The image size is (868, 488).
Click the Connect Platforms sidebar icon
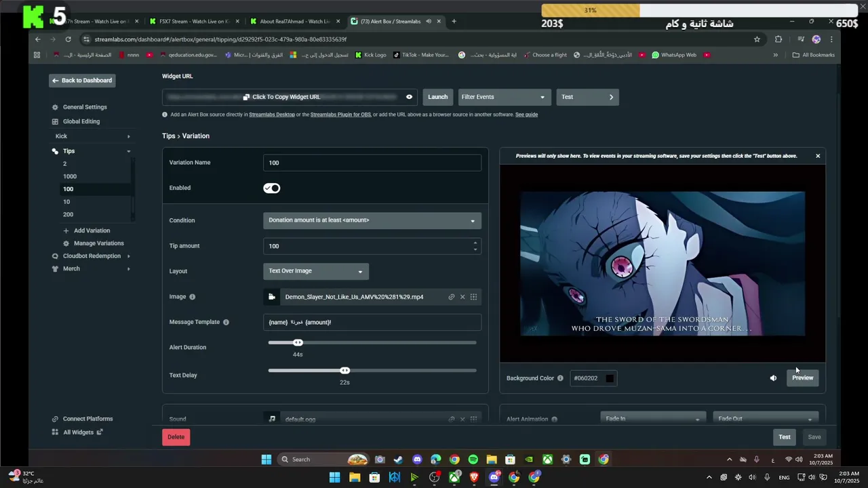55,419
